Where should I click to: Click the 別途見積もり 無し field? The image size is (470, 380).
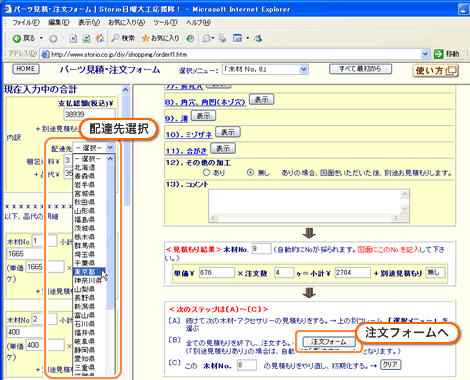click(435, 273)
